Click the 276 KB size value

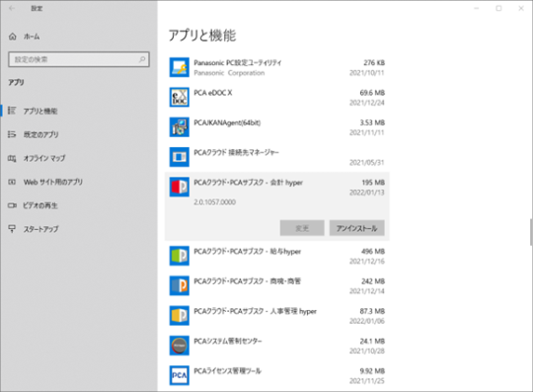click(374, 63)
